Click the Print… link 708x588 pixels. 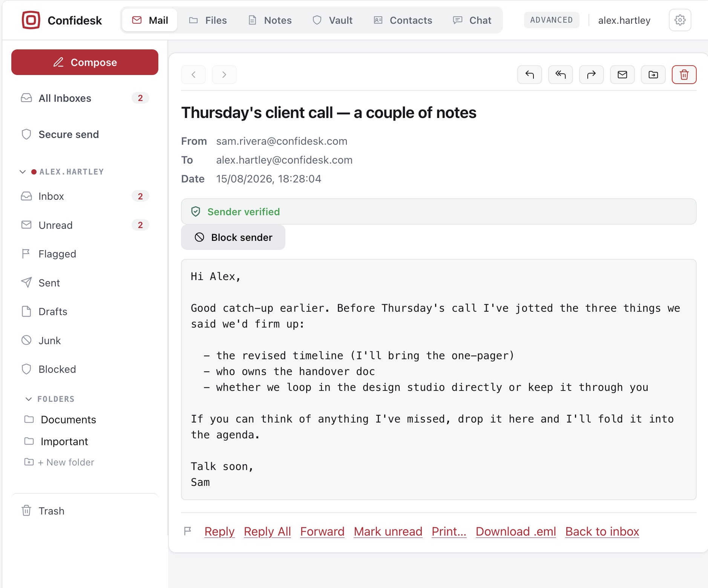(449, 531)
